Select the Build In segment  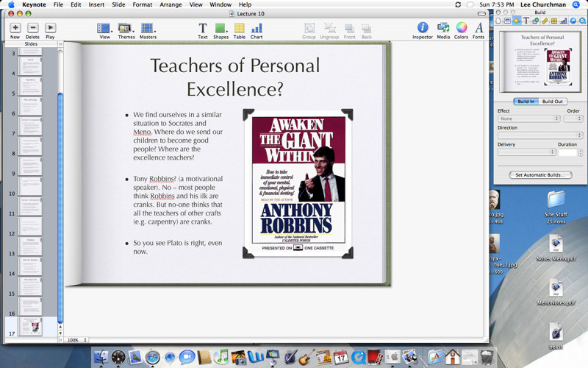pos(526,102)
